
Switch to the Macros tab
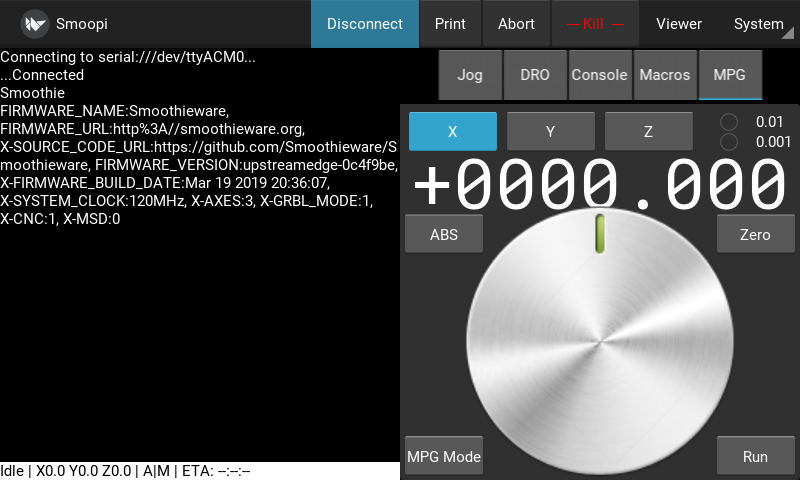tap(665, 75)
